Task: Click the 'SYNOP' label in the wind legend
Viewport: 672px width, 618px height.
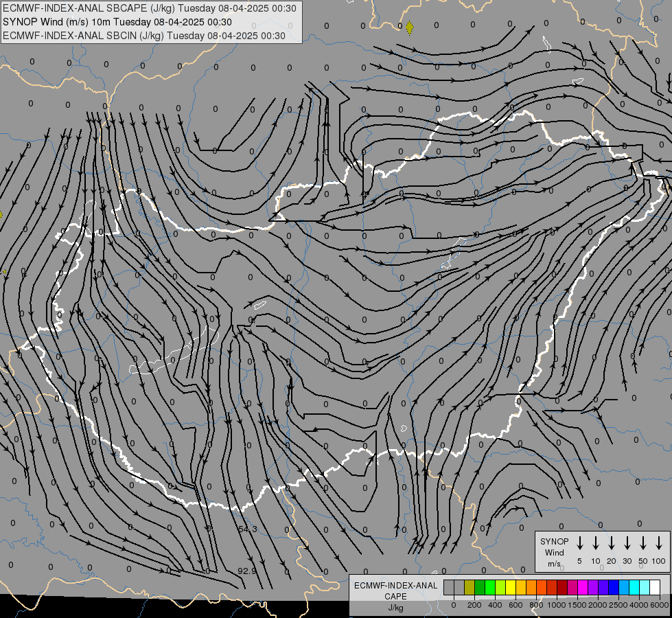Action: pyautogui.click(x=554, y=541)
